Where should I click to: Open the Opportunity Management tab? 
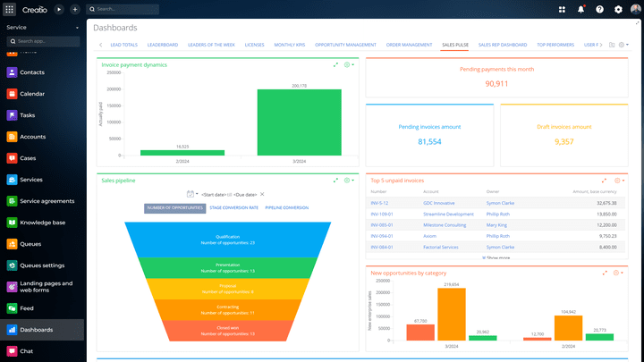[x=346, y=44]
